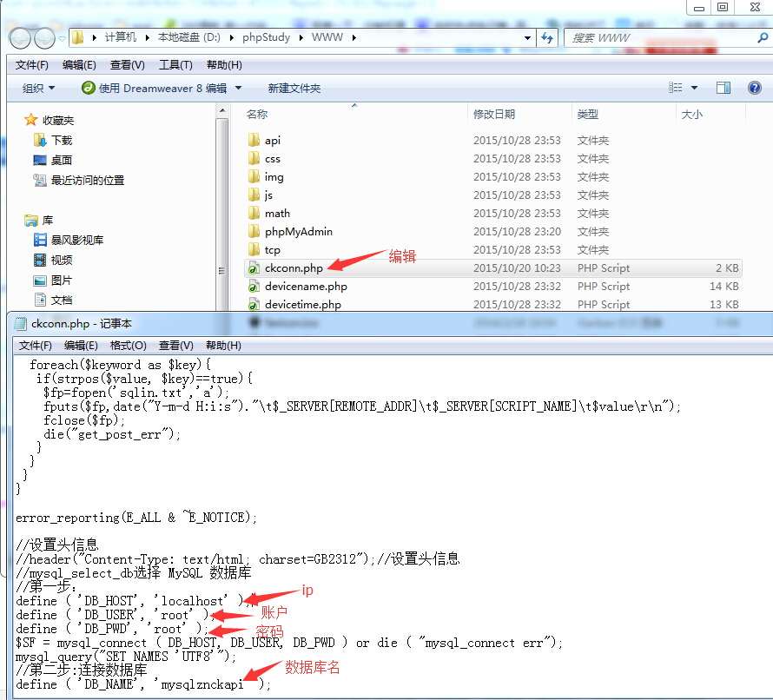Open Notepad 帮助(H) menu
The width and height of the screenshot is (773, 700).
pyautogui.click(x=223, y=346)
